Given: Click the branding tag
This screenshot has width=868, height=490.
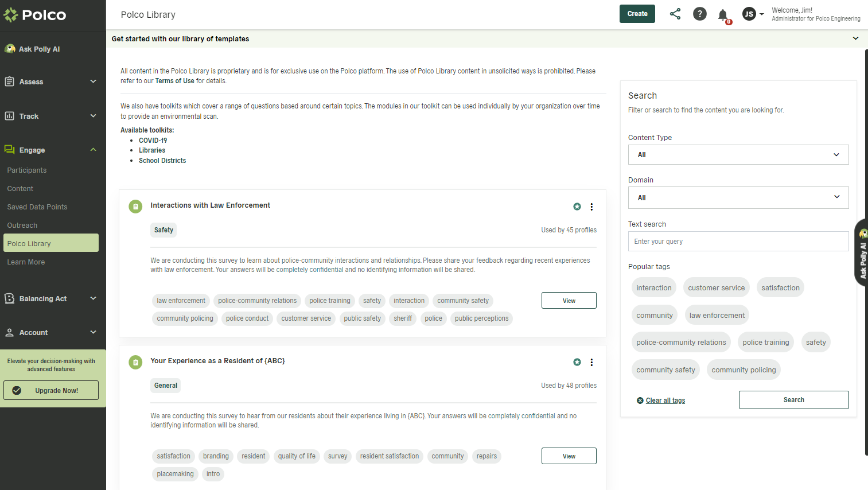Looking at the screenshot, I should click(216, 456).
